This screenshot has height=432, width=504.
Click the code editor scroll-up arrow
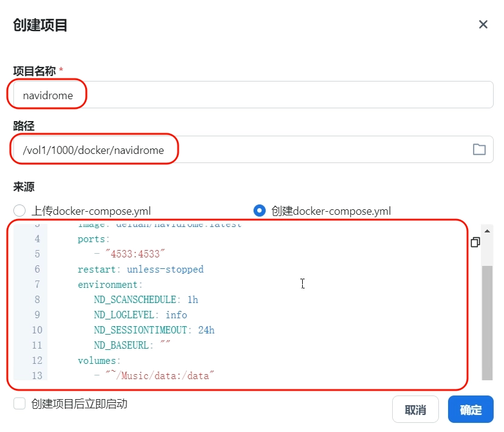(x=487, y=231)
